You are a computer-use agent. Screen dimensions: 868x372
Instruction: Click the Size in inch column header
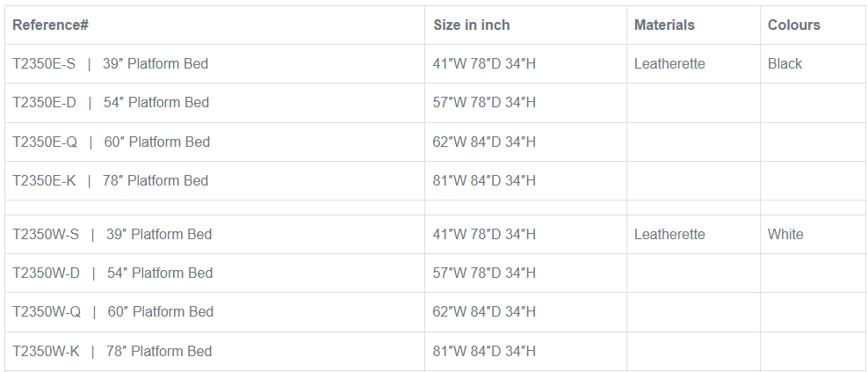point(471,25)
